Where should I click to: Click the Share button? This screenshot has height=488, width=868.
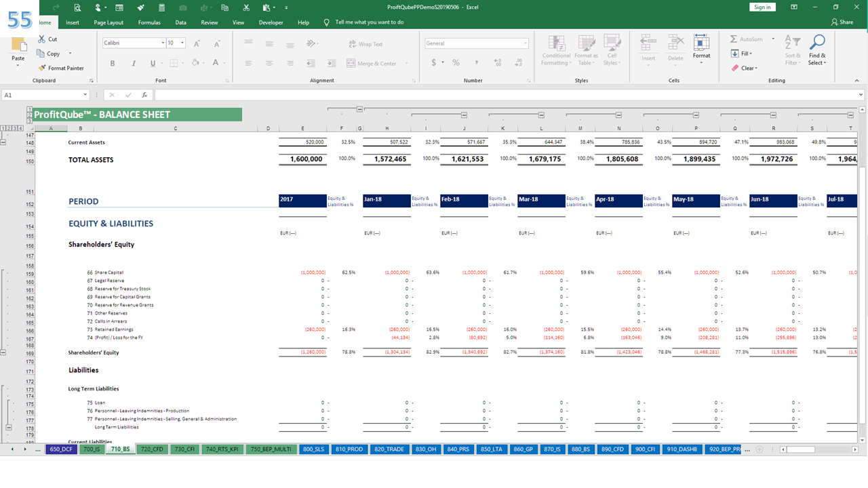coord(842,22)
